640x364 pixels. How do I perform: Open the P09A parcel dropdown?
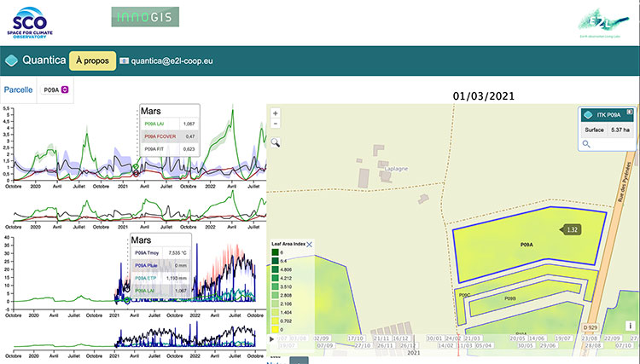coord(66,89)
